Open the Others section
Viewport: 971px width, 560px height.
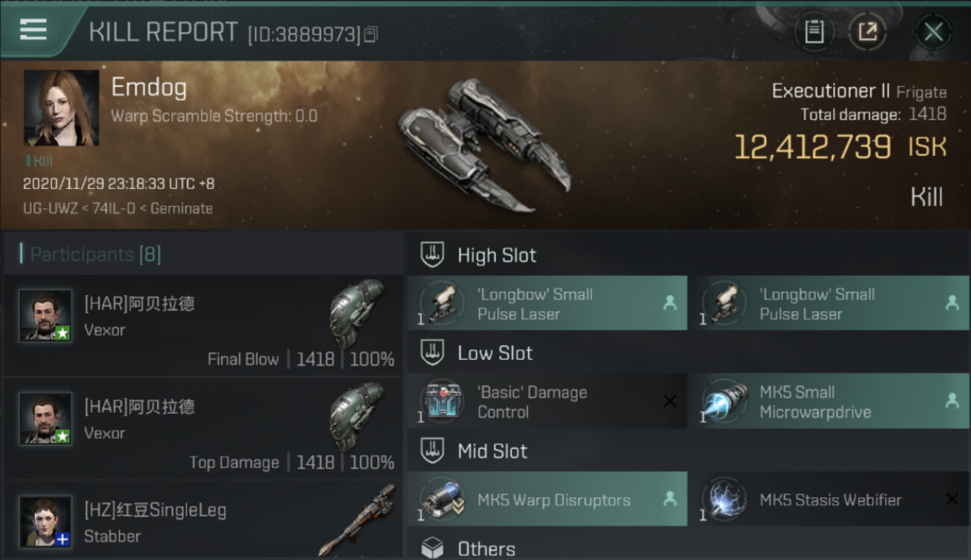pos(485,549)
